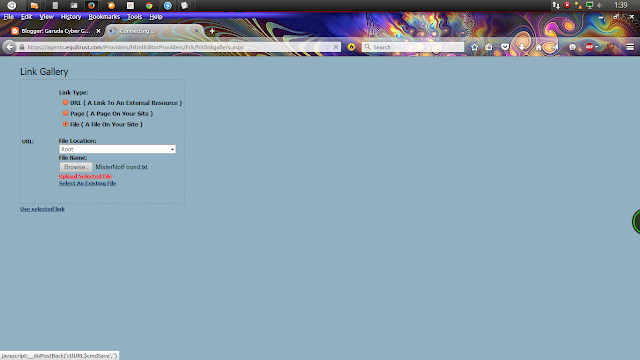The image size is (640, 360).
Task: Open the blue round panel icon
Action: 168,5
